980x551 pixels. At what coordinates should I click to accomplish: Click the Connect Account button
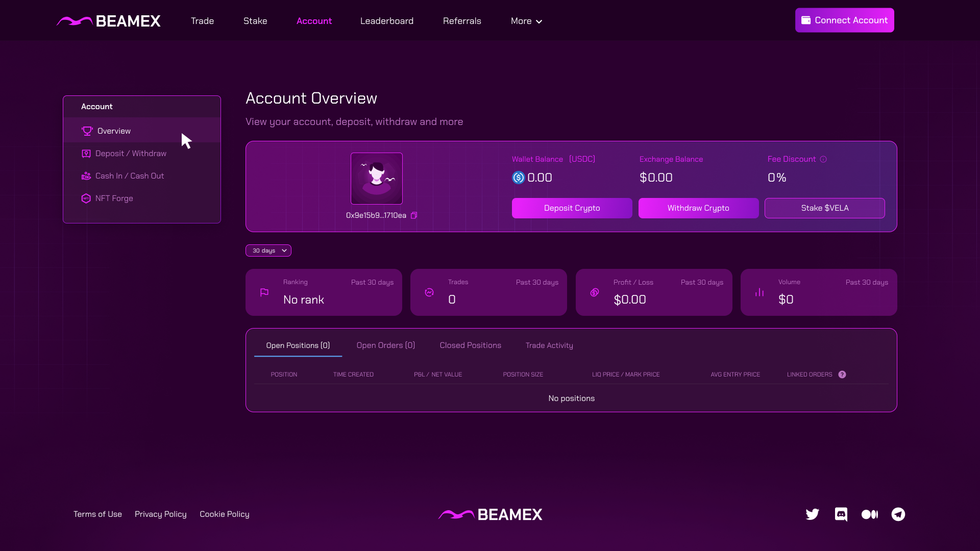point(844,20)
